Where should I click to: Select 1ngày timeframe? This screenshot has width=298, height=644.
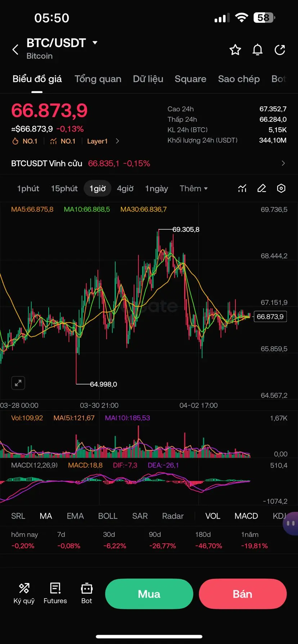157,188
